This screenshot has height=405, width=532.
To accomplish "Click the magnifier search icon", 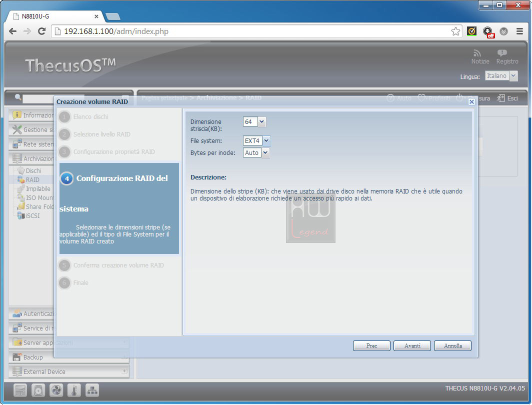I will tap(18, 97).
